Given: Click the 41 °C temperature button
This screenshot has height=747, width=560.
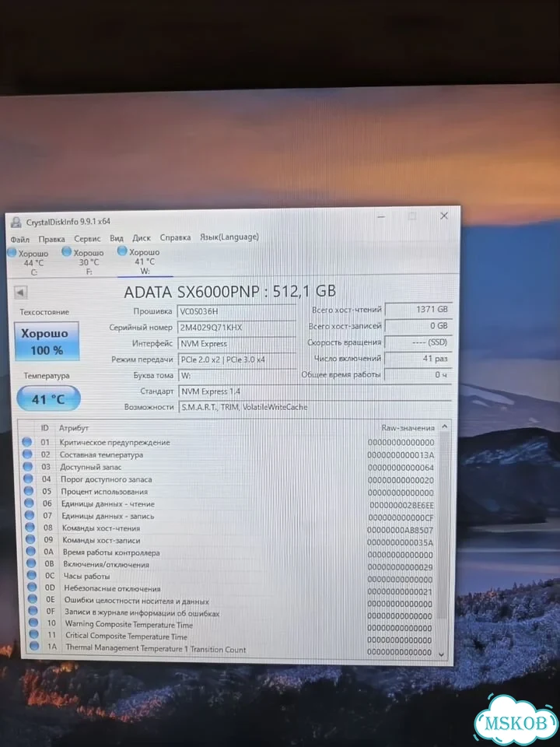Looking at the screenshot, I should 48,398.
